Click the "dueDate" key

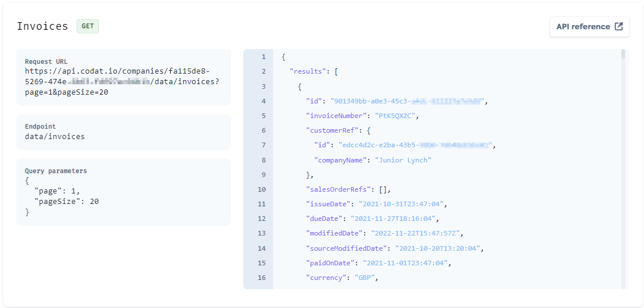pyautogui.click(x=323, y=219)
